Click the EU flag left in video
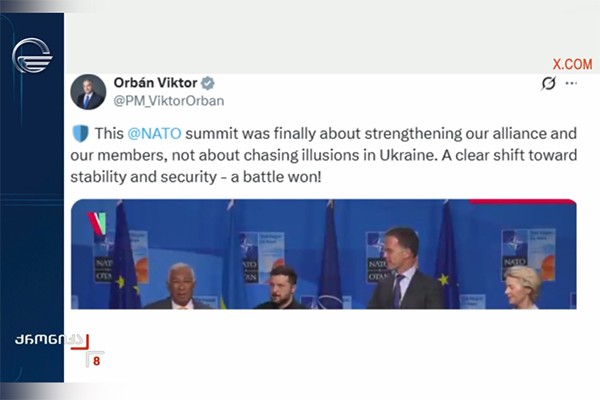 124,256
